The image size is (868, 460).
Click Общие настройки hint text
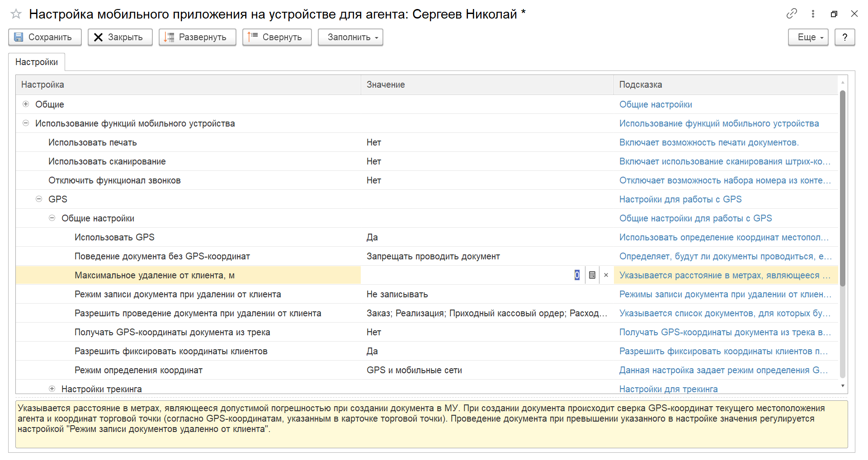click(x=656, y=104)
